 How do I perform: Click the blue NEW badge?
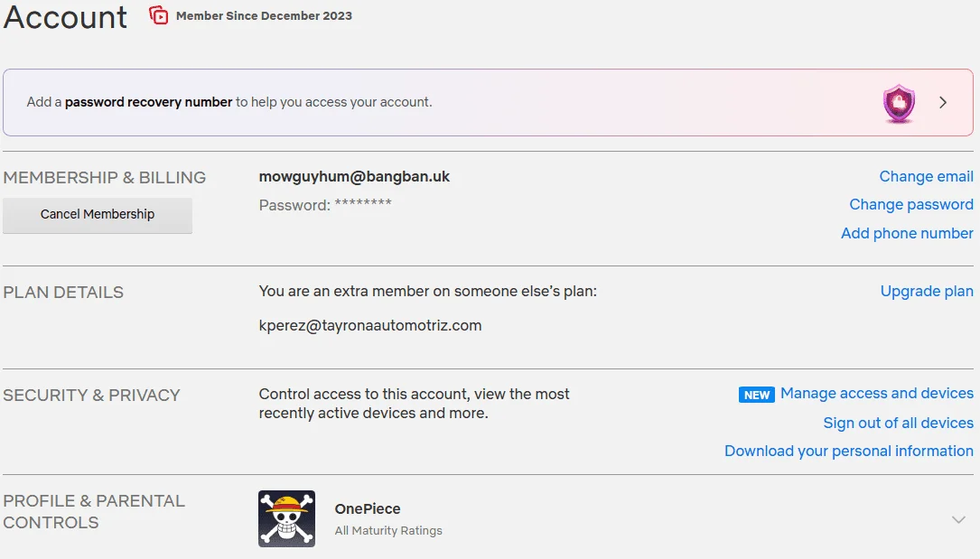[756, 395]
